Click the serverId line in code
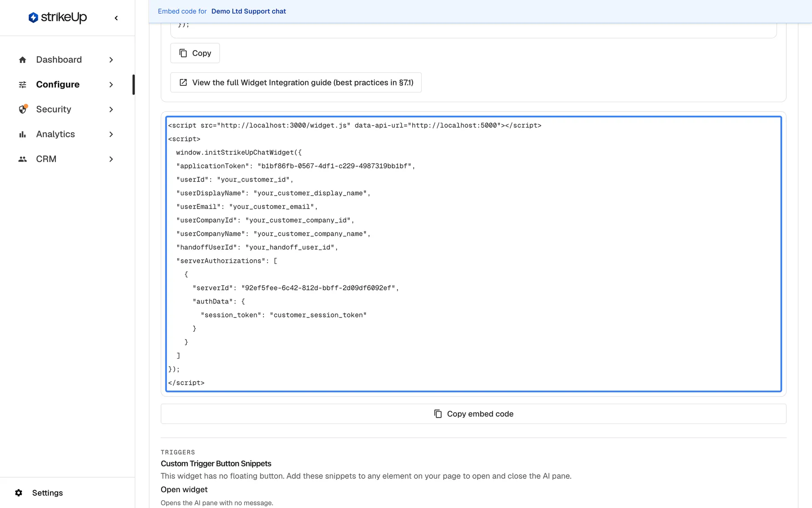The height and width of the screenshot is (508, 812). click(x=296, y=288)
